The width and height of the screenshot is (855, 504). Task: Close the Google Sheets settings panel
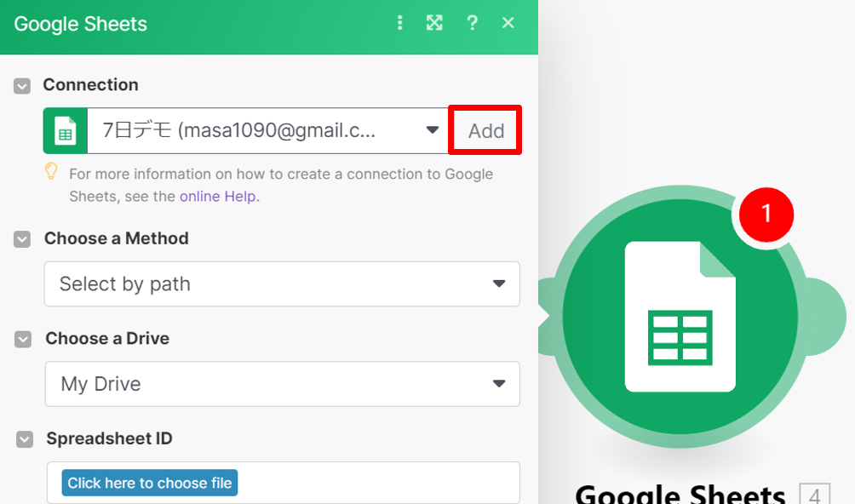click(x=508, y=23)
